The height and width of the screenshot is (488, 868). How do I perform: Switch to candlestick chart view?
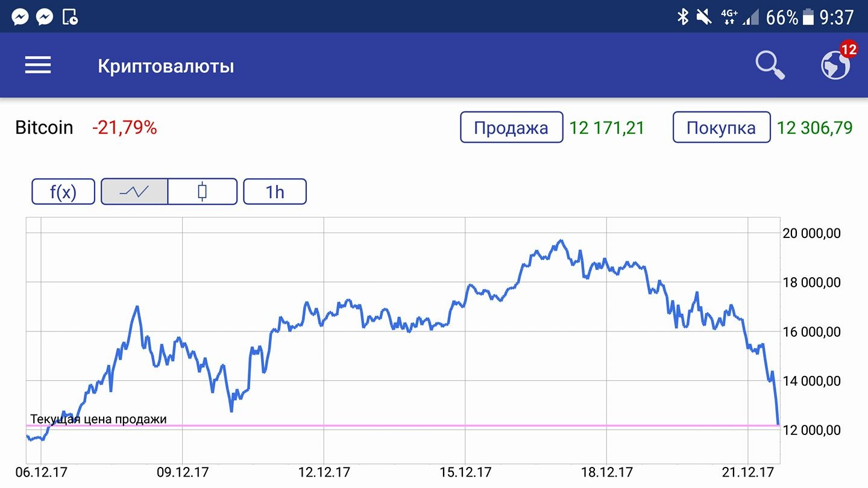[202, 192]
